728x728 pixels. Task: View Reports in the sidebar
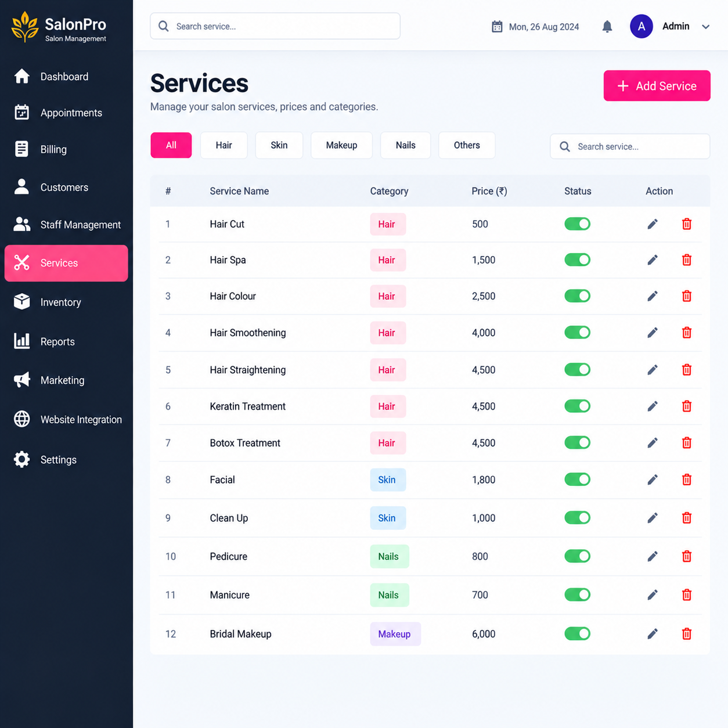click(x=66, y=342)
